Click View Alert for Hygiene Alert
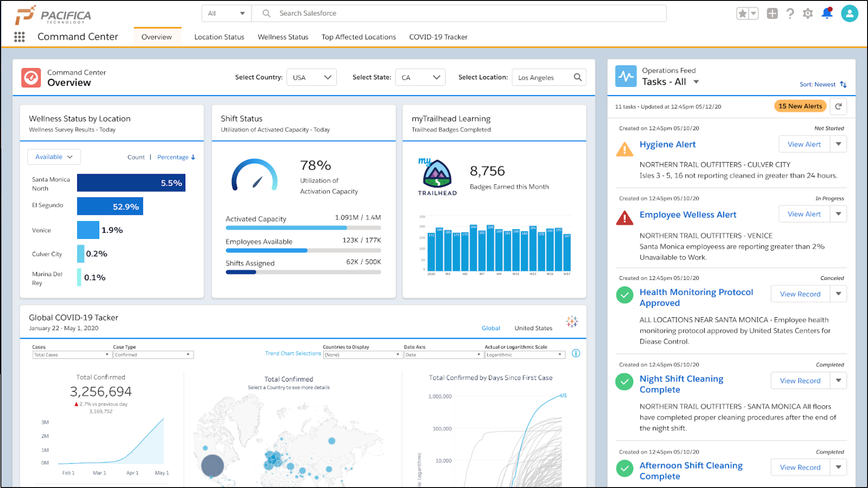Image resolution: width=868 pixels, height=488 pixels. click(x=804, y=144)
